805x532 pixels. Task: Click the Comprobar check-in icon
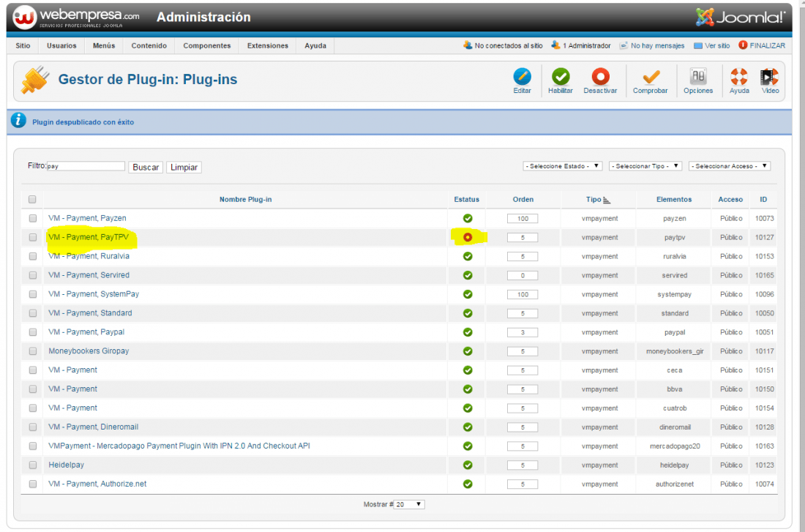coord(651,77)
